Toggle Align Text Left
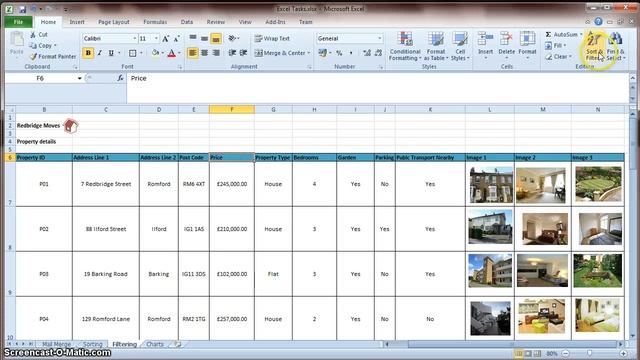Screen dimensions: 640x360 point(193,53)
